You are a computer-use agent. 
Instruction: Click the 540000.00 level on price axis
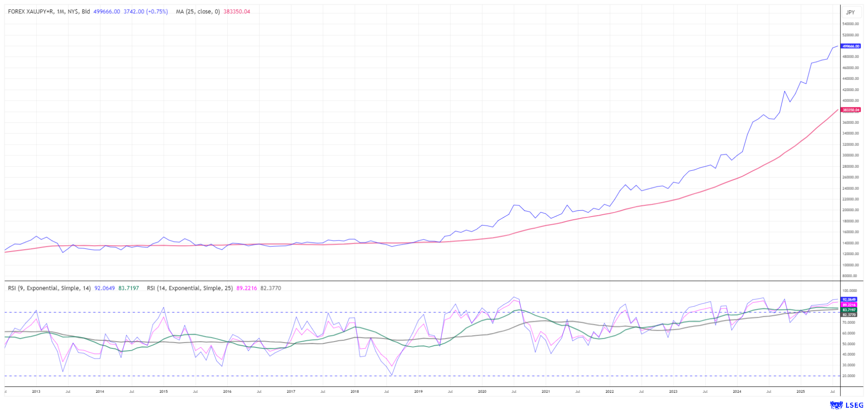850,24
